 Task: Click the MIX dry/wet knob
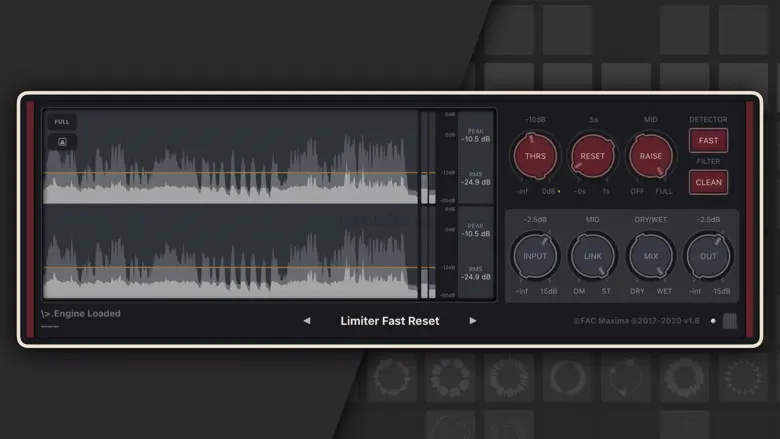651,256
